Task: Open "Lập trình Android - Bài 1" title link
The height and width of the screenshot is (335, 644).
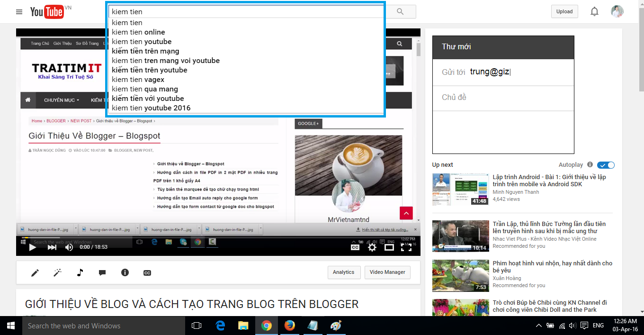Action: tap(549, 181)
